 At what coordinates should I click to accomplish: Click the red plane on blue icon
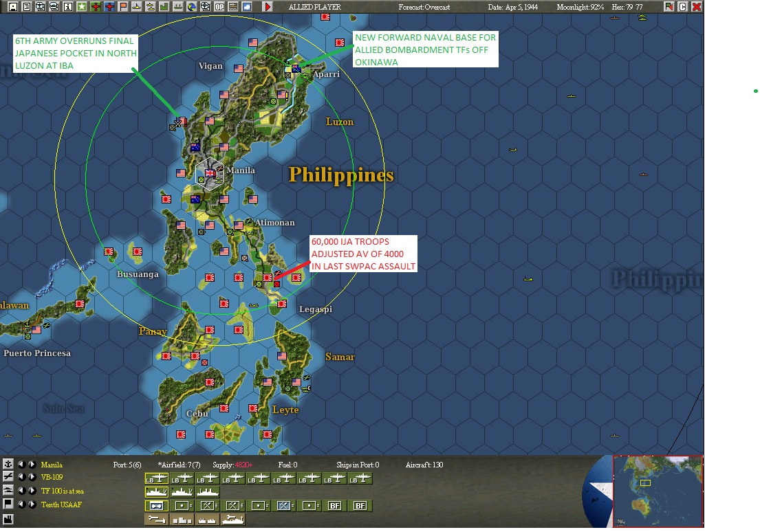[109, 7]
